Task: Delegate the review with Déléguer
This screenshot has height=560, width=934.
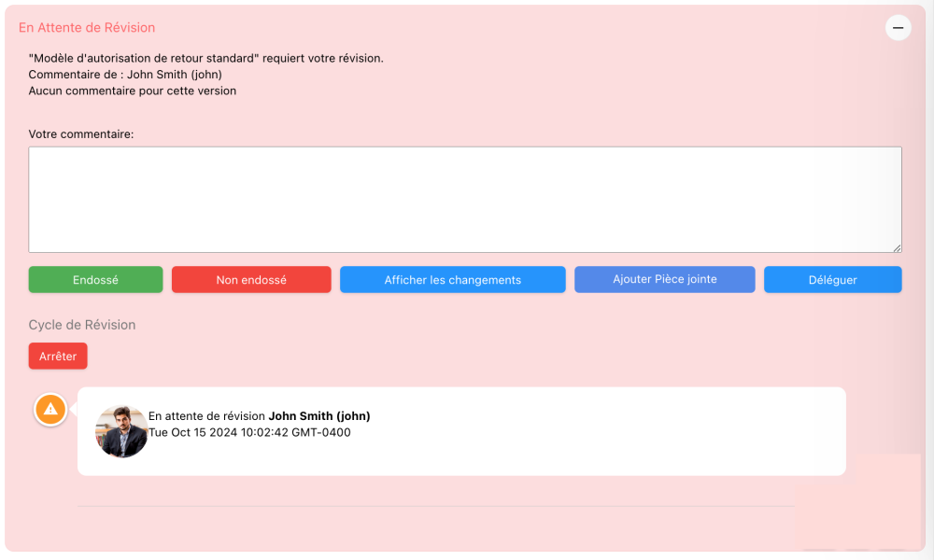Action: coord(832,280)
